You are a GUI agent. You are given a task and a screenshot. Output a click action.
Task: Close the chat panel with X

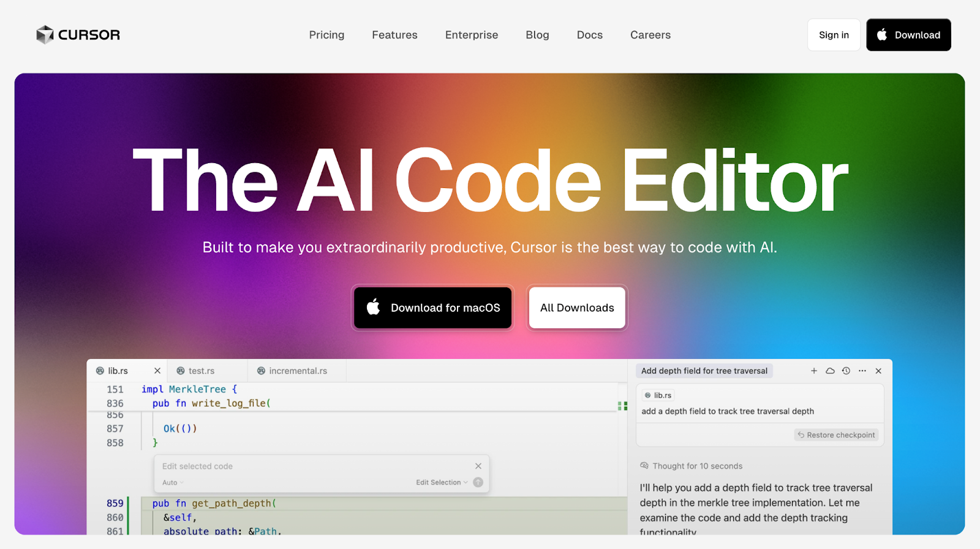[x=878, y=371]
